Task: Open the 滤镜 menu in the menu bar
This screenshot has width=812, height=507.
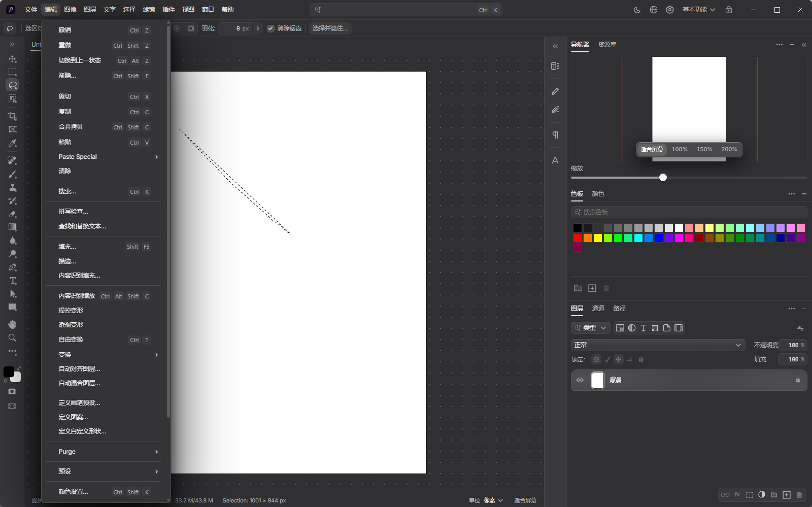Action: pyautogui.click(x=149, y=10)
